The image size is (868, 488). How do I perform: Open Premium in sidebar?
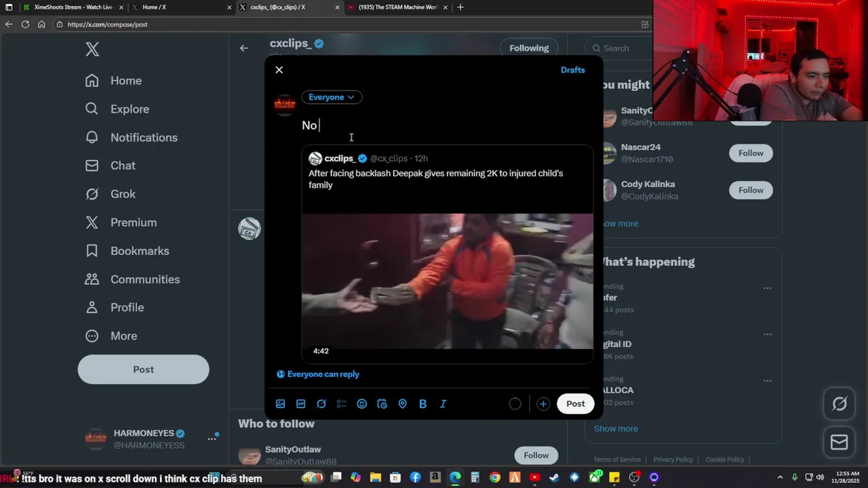click(121, 222)
